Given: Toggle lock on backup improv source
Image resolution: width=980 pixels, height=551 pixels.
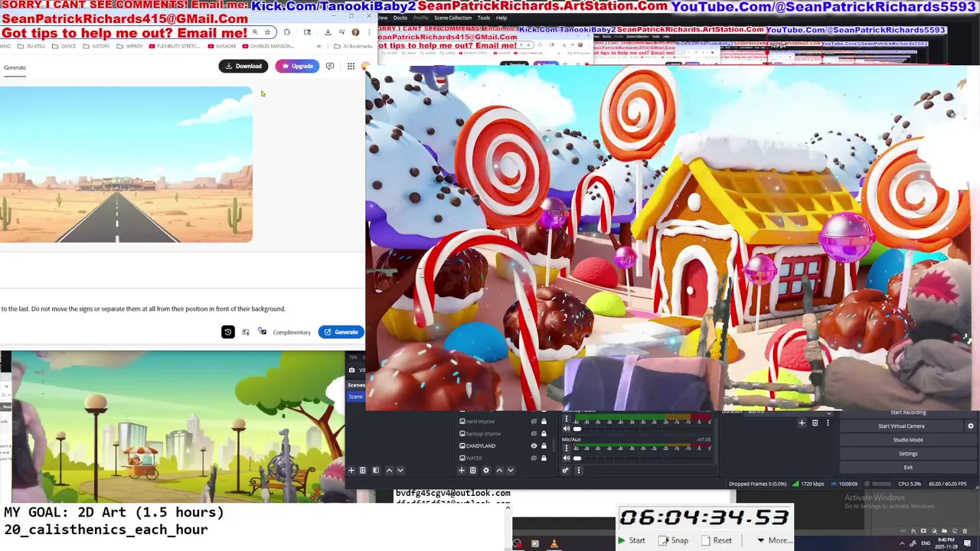Looking at the screenshot, I should [544, 434].
